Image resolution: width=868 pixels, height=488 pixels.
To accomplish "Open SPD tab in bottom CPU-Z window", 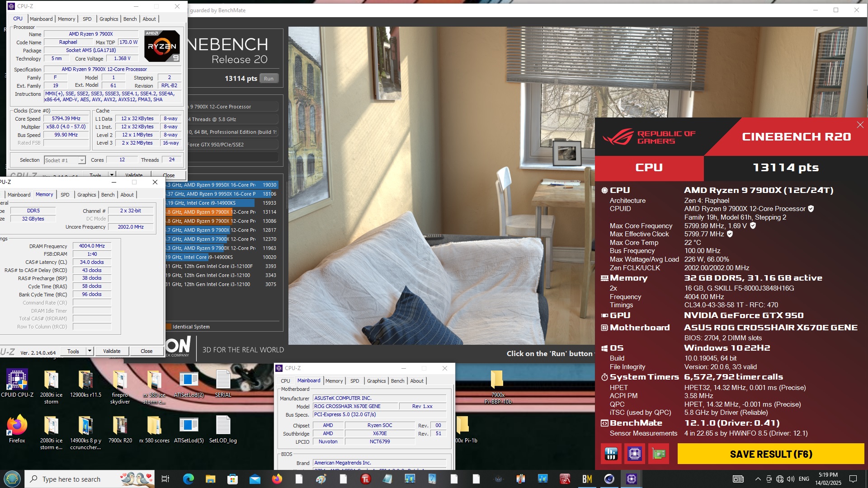I will (x=355, y=381).
